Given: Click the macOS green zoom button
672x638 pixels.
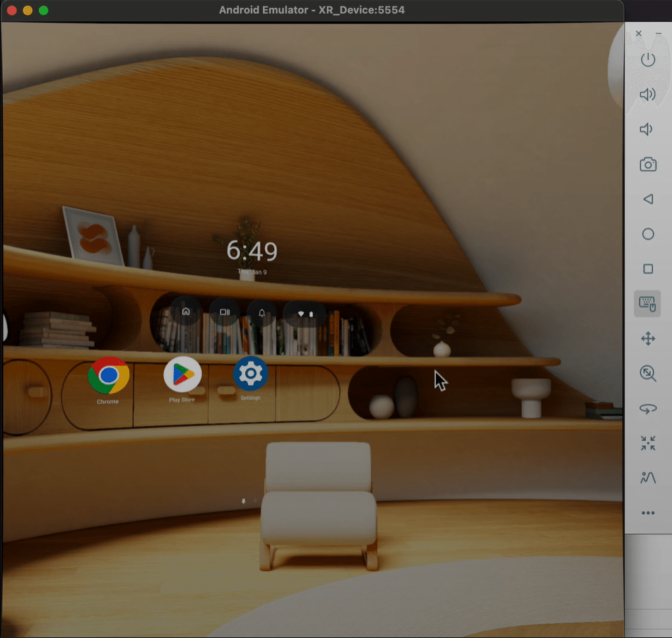Looking at the screenshot, I should click(43, 11).
